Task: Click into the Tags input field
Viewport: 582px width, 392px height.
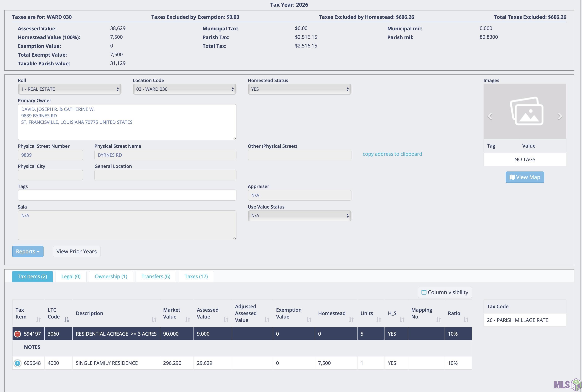Action: pos(127,195)
